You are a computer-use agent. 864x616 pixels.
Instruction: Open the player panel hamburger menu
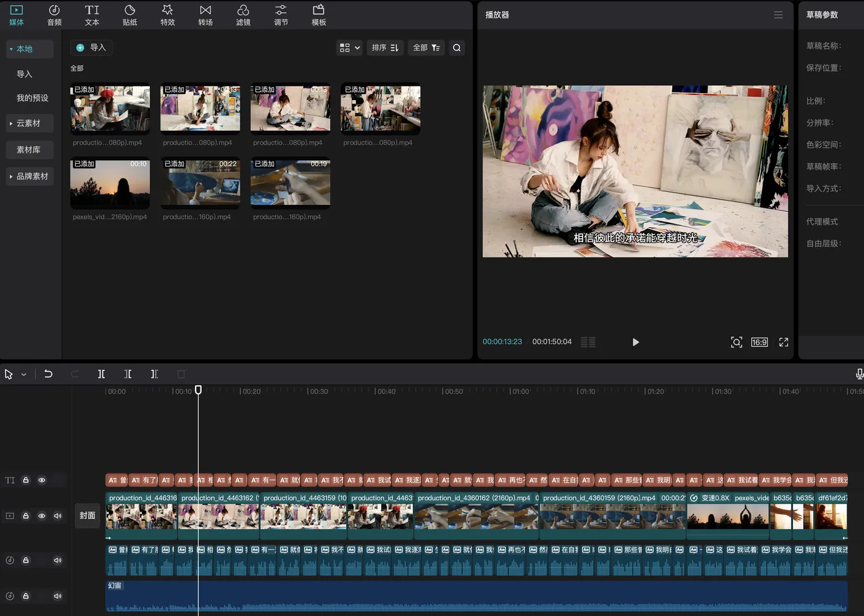click(778, 15)
